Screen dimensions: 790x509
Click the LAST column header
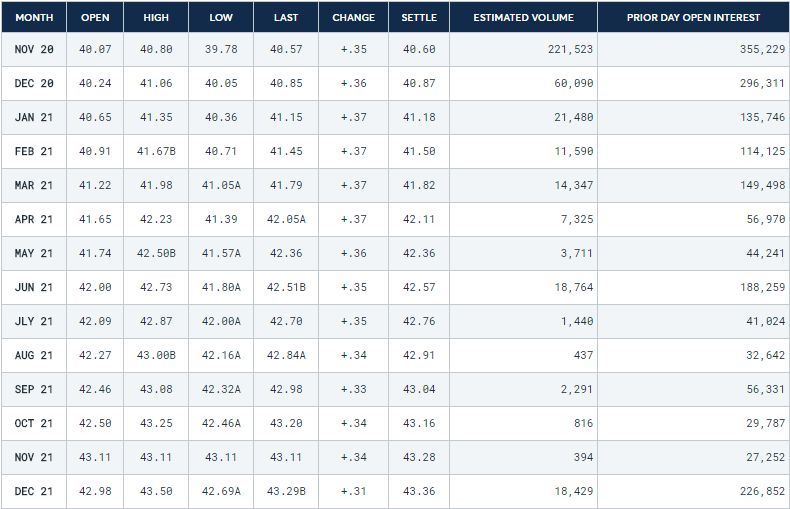click(x=285, y=18)
